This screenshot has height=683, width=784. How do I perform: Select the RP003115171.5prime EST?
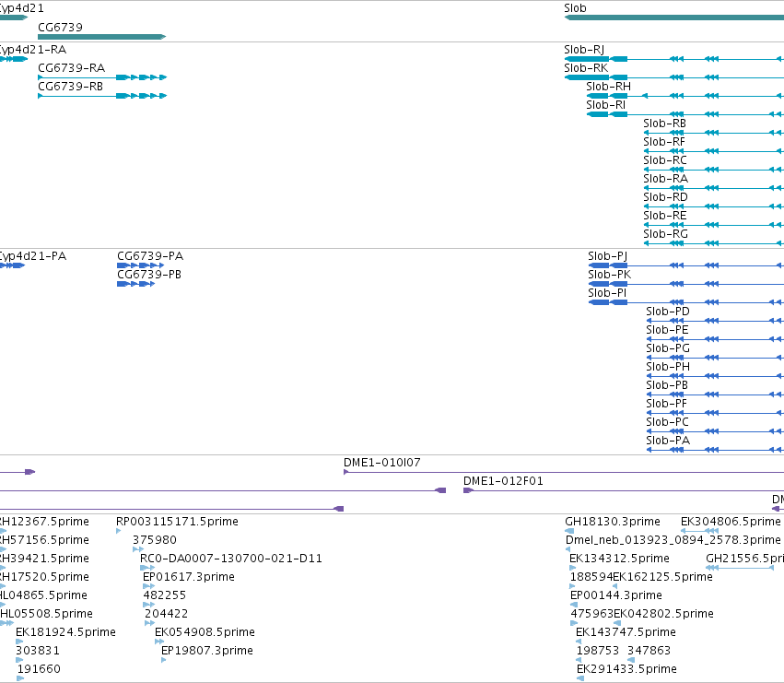[119, 531]
